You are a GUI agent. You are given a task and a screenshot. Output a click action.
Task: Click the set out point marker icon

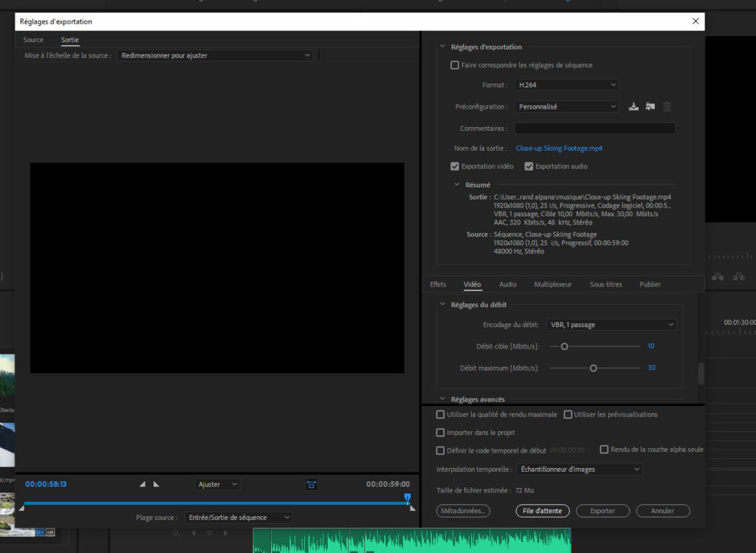156,484
